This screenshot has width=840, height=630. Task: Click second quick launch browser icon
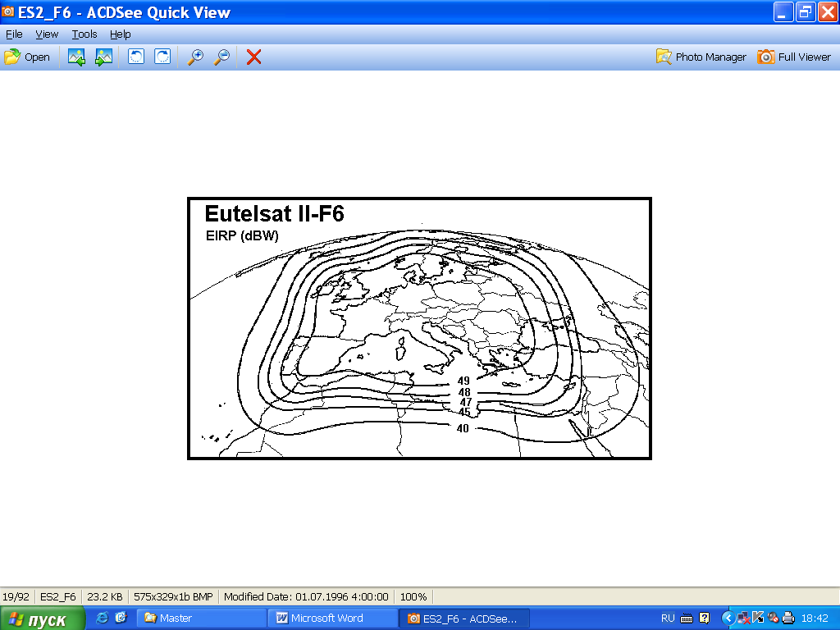(121, 618)
